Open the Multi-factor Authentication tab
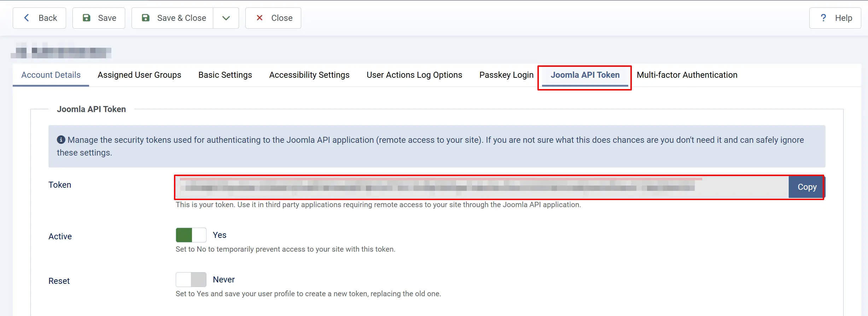Image resolution: width=868 pixels, height=316 pixels. pyautogui.click(x=687, y=75)
